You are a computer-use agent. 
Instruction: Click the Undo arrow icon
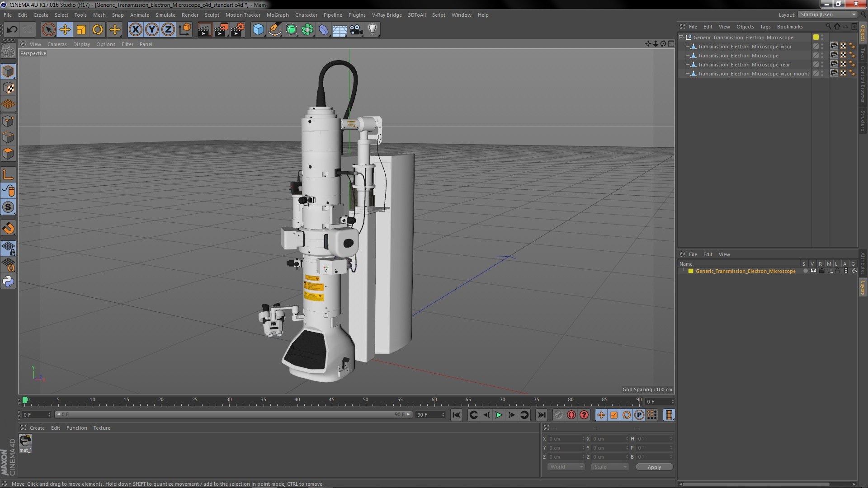tap(12, 30)
